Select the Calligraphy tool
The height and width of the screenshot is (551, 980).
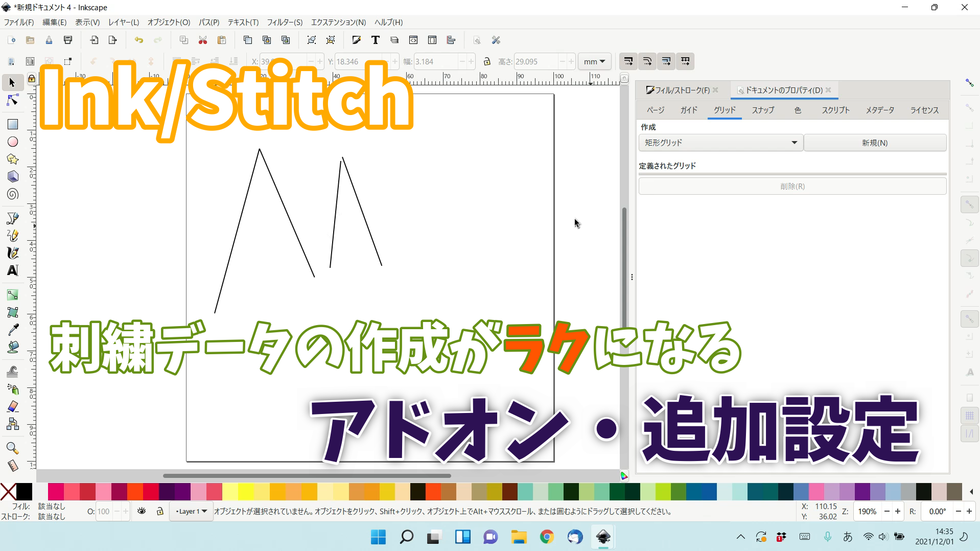[x=12, y=253]
